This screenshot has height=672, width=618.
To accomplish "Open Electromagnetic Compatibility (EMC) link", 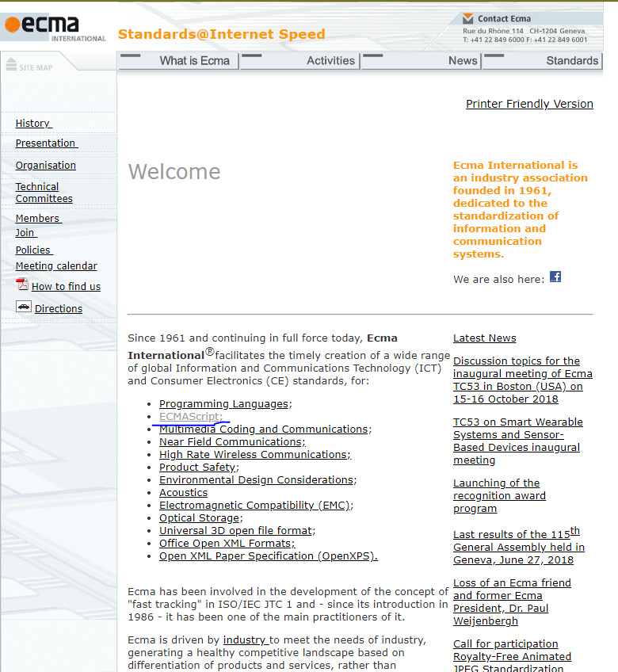I will pyautogui.click(x=254, y=506).
